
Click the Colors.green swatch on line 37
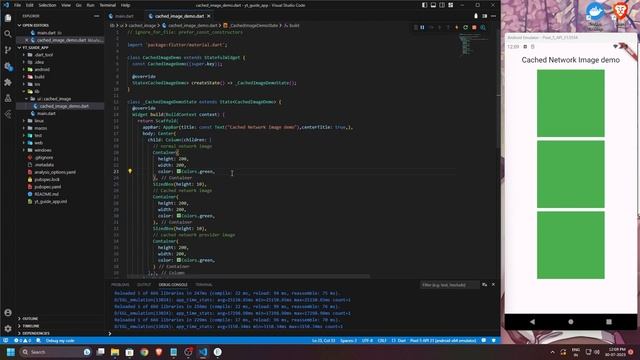[x=179, y=260]
